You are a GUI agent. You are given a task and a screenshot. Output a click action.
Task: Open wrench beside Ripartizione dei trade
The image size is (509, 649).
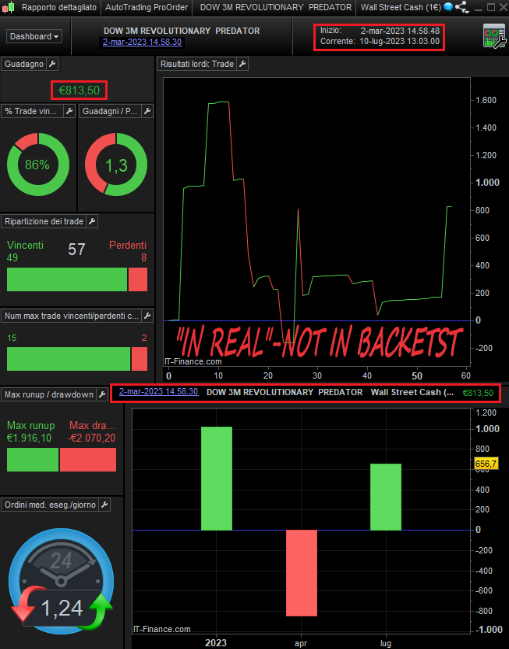tap(92, 221)
